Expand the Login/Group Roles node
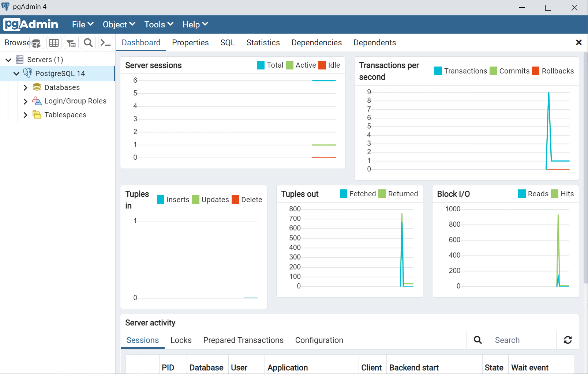The height and width of the screenshot is (374, 588). click(25, 101)
